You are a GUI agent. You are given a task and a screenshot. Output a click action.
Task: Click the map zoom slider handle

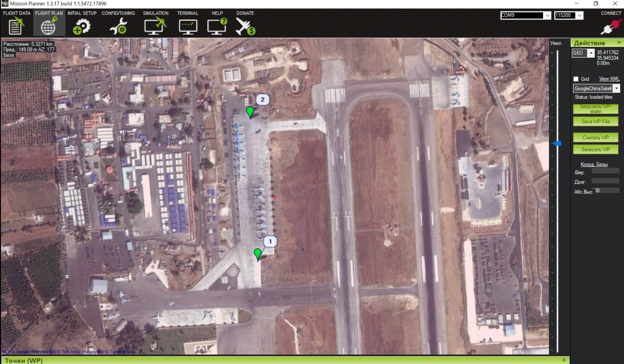click(557, 143)
